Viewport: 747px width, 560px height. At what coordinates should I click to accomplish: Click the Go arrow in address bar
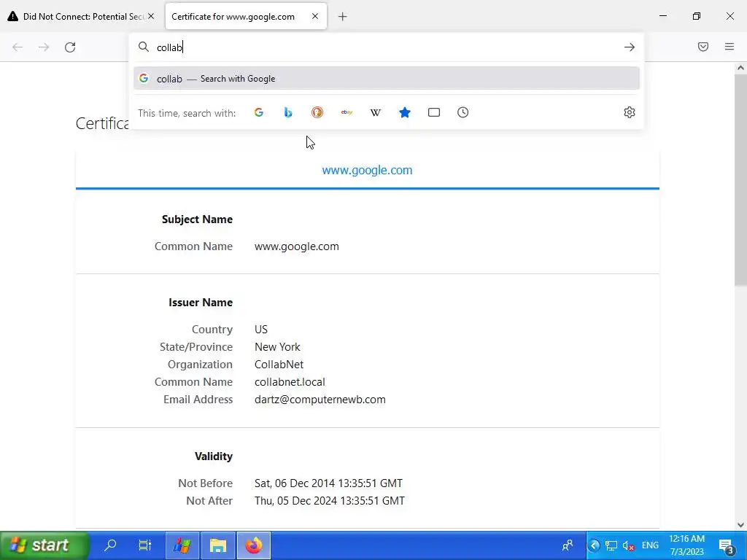coord(630,47)
